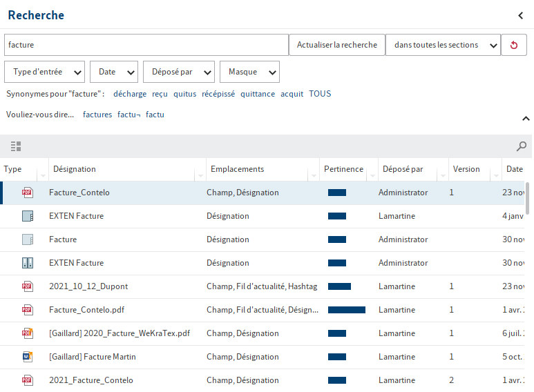Screen dimensions: 534x392
Task: Click the synonym link 'quitus'
Action: coord(185,94)
